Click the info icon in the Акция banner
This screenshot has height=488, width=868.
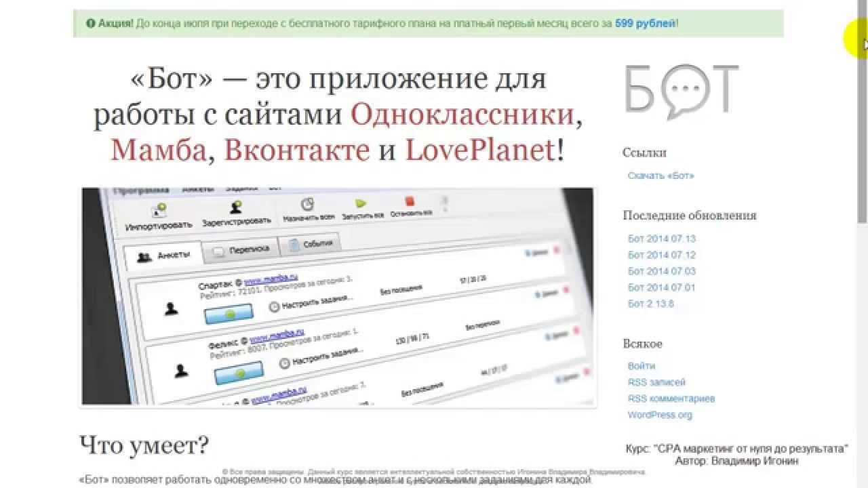tap(90, 24)
